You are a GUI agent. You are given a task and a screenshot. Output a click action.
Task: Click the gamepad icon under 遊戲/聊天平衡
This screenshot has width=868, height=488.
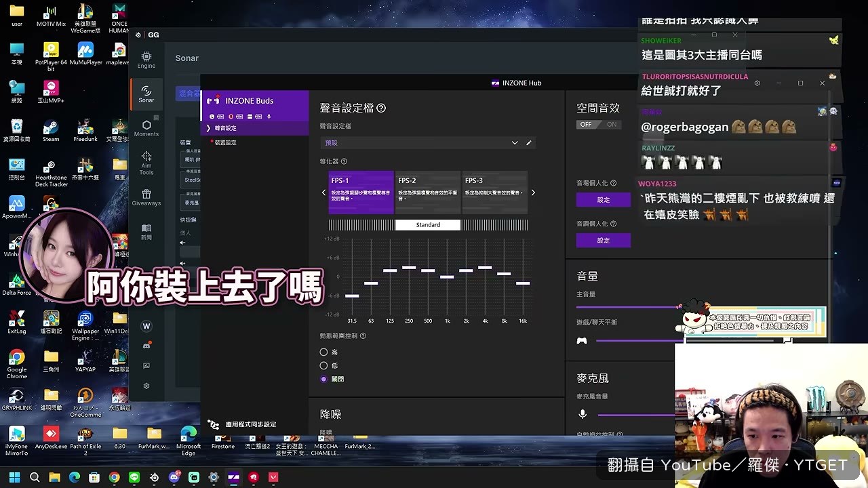[x=582, y=340]
